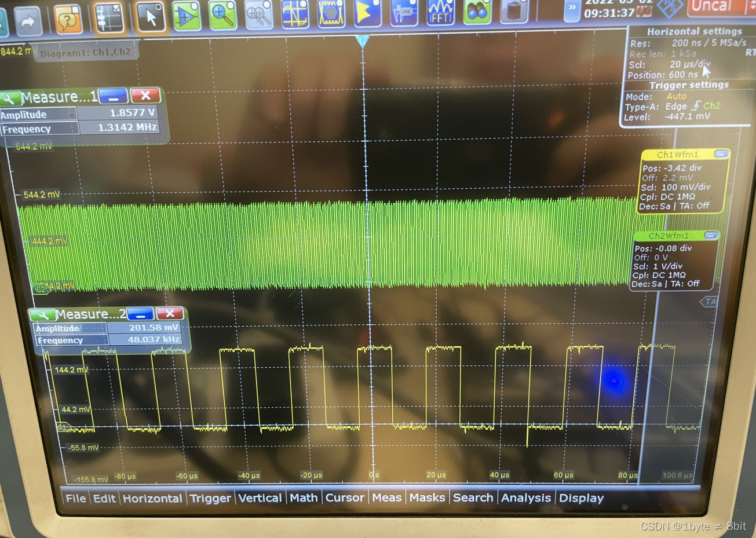Select the trash can Delete tool
Screen dimensions: 756x538
coord(514,12)
